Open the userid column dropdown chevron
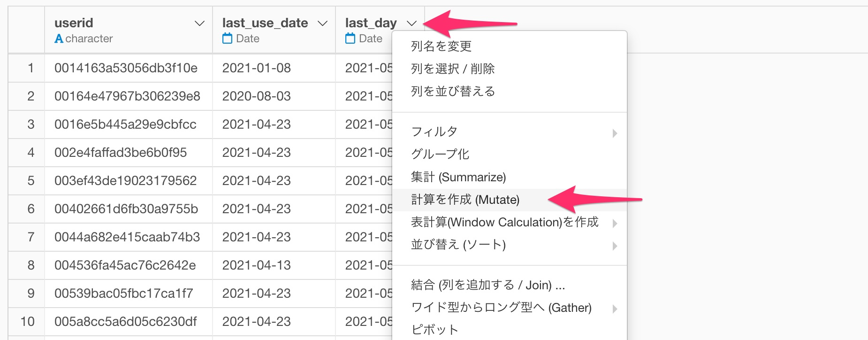Screen dimensions: 868x340 (199, 23)
